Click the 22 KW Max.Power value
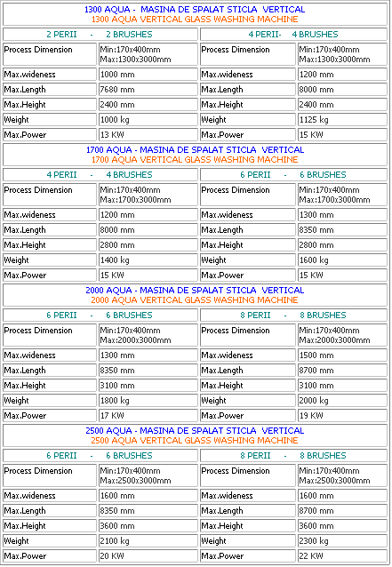The image size is (392, 567). 342,555
